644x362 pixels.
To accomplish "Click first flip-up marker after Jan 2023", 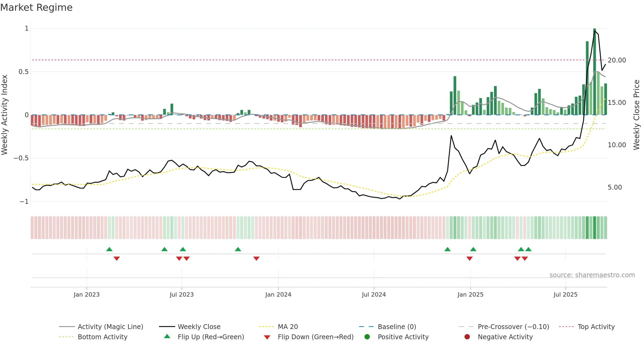I will (x=109, y=249).
